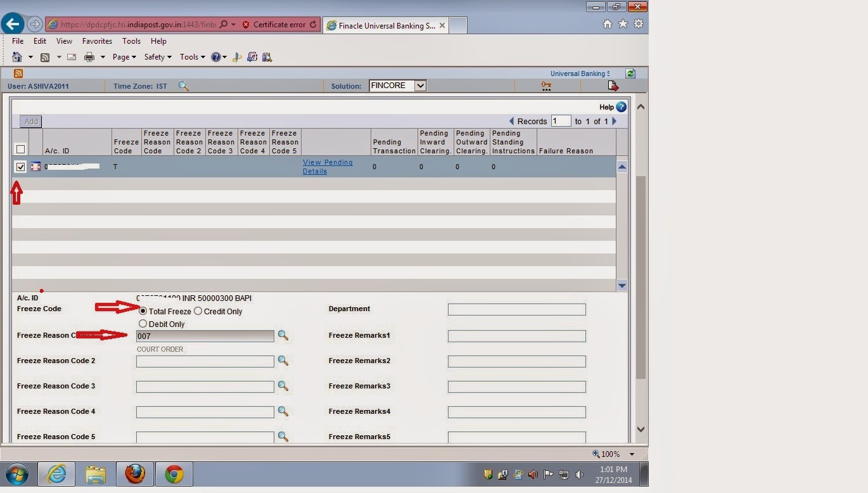Select the Credit Only radio button

coord(198,311)
